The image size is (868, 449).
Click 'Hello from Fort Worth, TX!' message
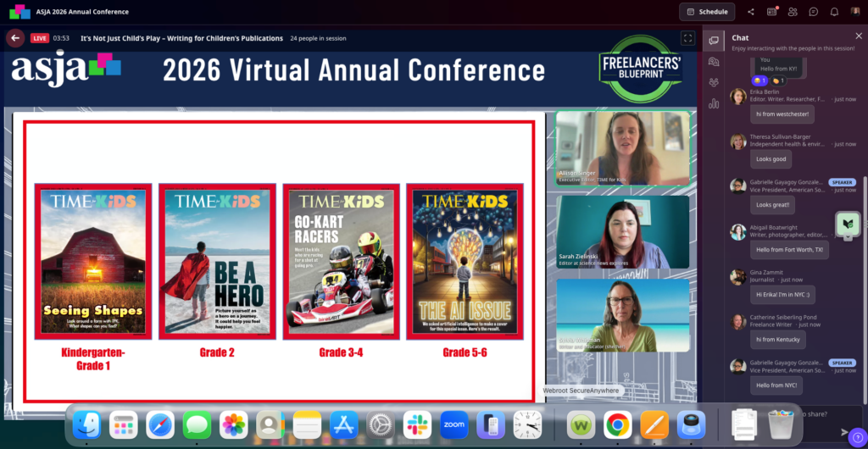pyautogui.click(x=789, y=249)
